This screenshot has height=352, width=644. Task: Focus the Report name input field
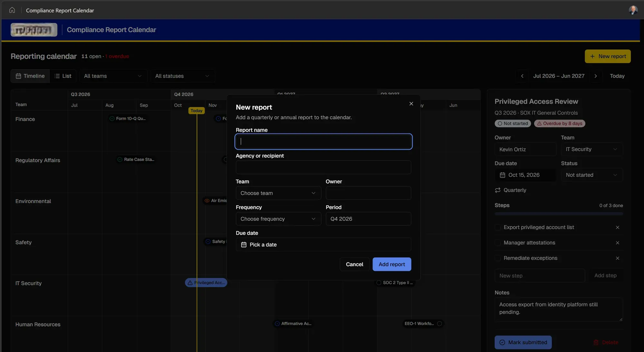(323, 142)
